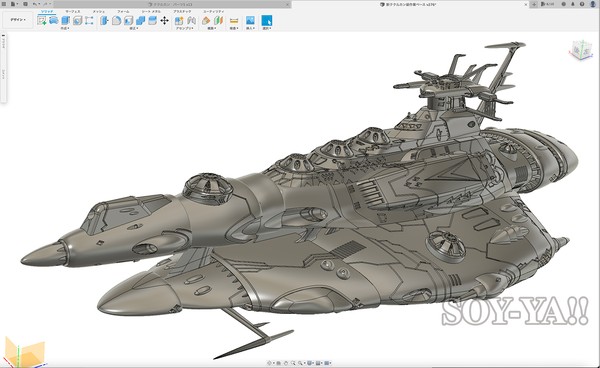
Task: Switch to the Solid tab
Action: (x=47, y=11)
